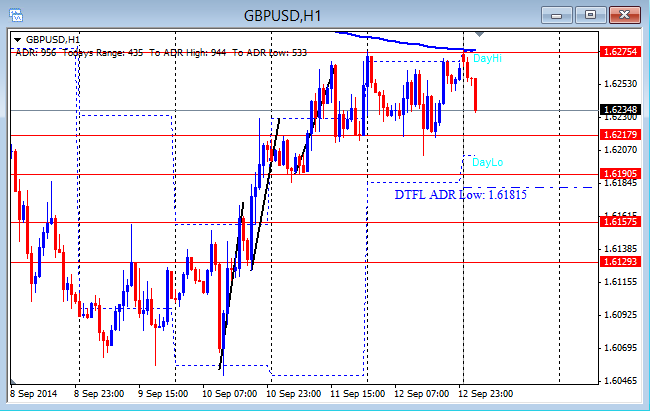Select the DayHi label
The width and height of the screenshot is (650, 411).
tap(487, 58)
